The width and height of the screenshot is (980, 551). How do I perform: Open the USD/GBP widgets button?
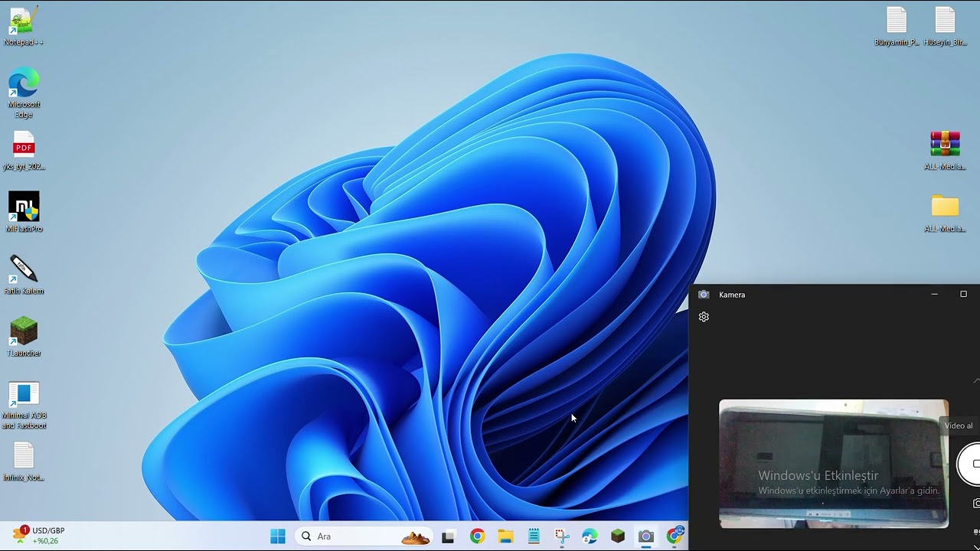tap(38, 536)
